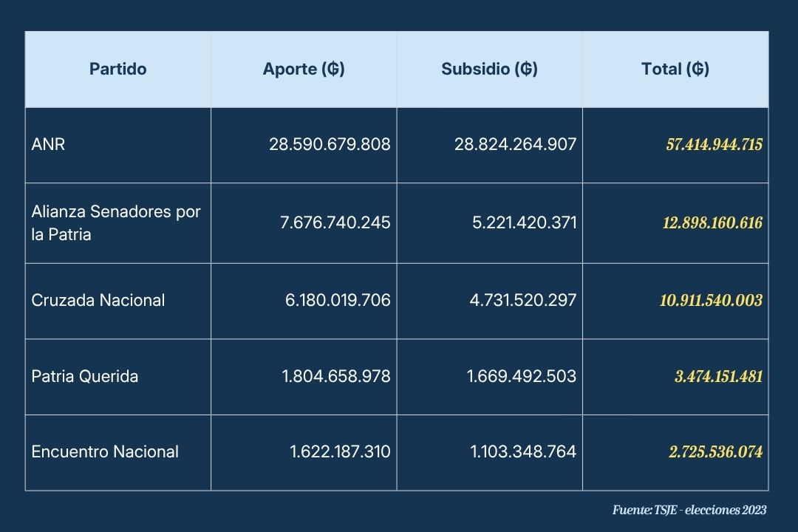Select the yellow total 3.474.151.481
The width and height of the screenshot is (798, 532).
[718, 377]
